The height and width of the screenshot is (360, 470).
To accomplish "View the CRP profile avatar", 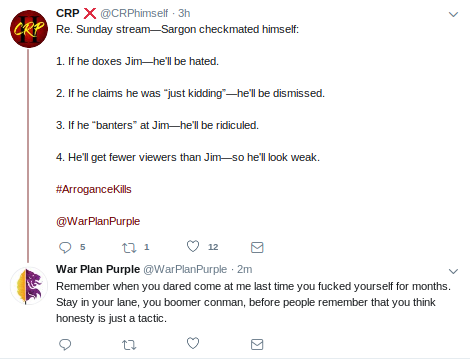I will [x=29, y=29].
